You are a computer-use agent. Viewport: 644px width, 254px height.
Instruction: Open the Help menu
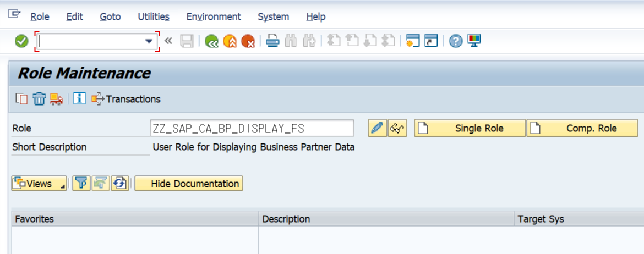(316, 17)
